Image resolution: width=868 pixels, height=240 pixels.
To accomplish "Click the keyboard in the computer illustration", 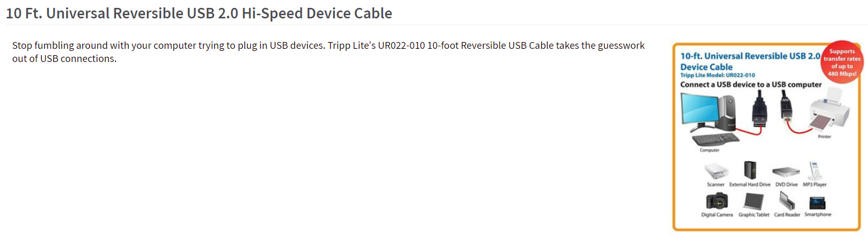I will (715, 139).
